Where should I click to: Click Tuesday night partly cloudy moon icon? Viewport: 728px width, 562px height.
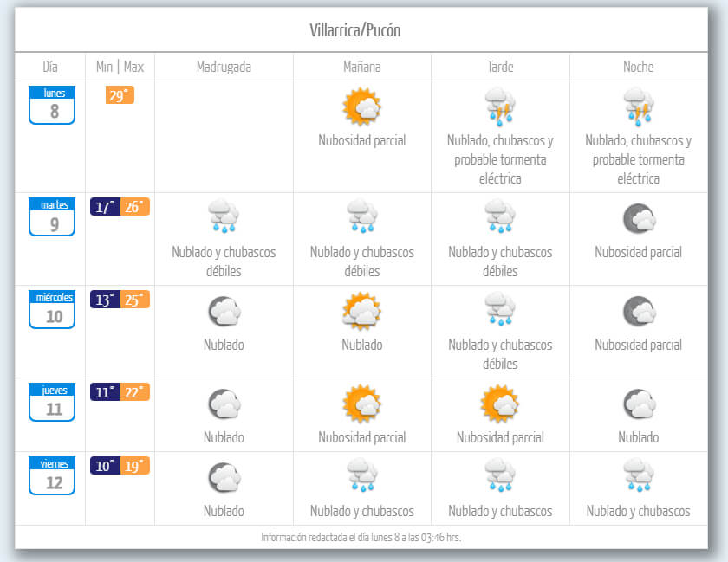pyautogui.click(x=639, y=219)
